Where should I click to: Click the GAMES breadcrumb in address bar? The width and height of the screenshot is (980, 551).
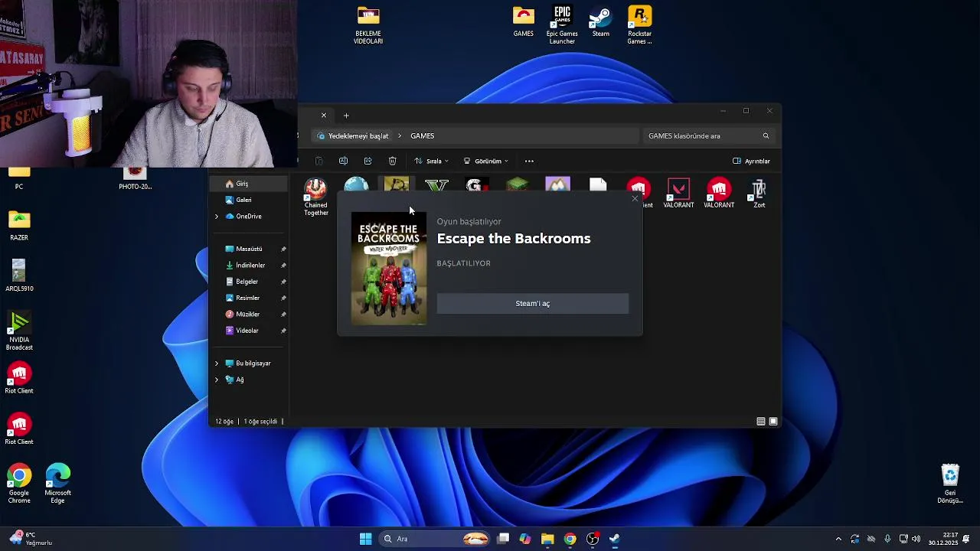tap(422, 135)
